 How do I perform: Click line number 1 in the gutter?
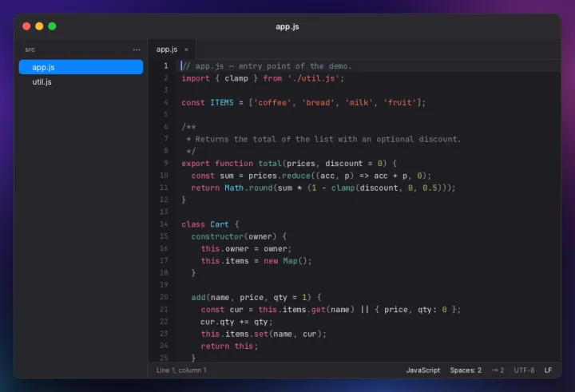(166, 65)
